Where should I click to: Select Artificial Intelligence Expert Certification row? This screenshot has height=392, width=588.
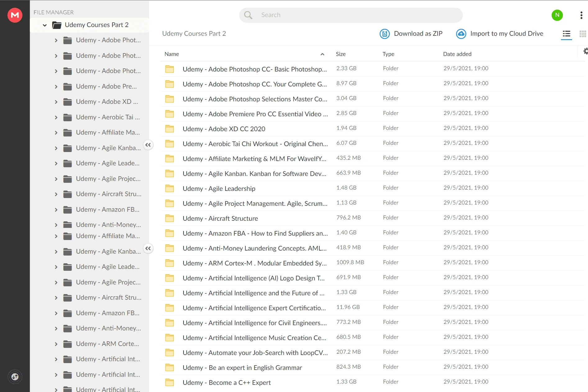(x=372, y=307)
